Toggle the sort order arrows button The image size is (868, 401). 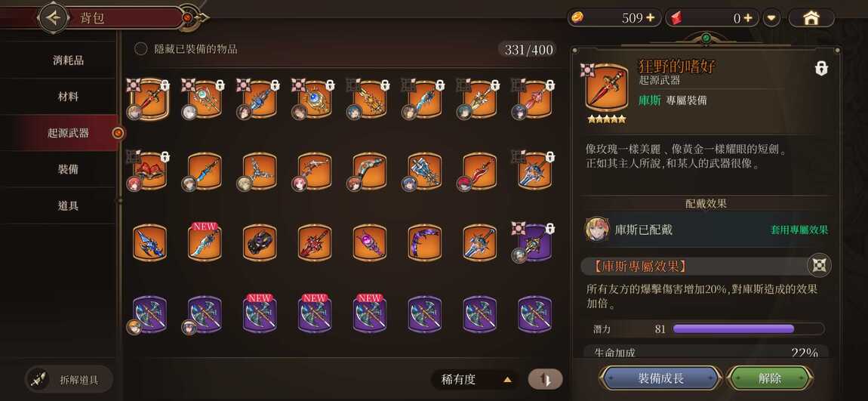tap(545, 379)
